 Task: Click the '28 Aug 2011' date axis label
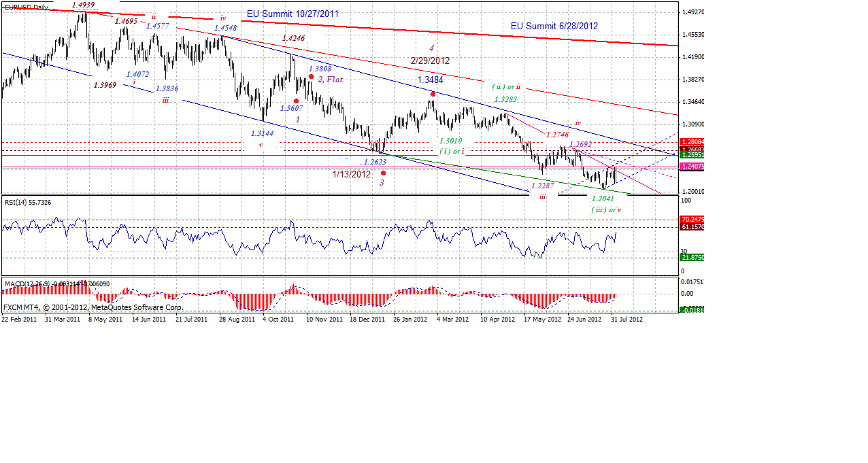[237, 318]
